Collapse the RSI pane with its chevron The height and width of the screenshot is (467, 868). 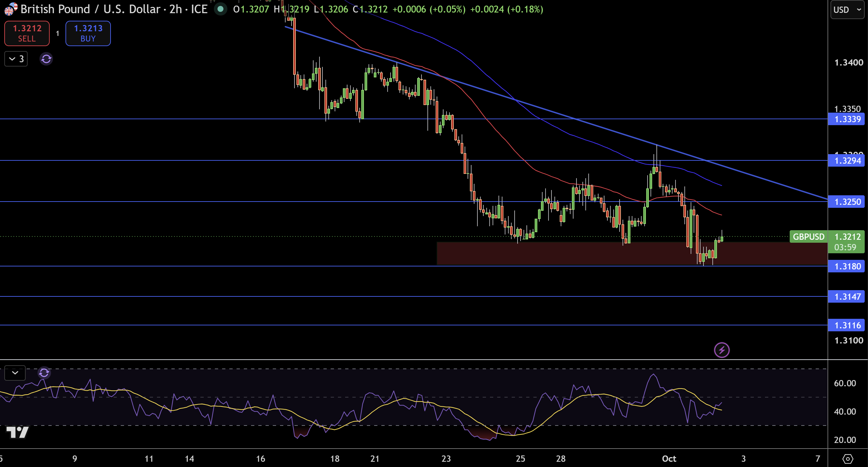tap(15, 373)
